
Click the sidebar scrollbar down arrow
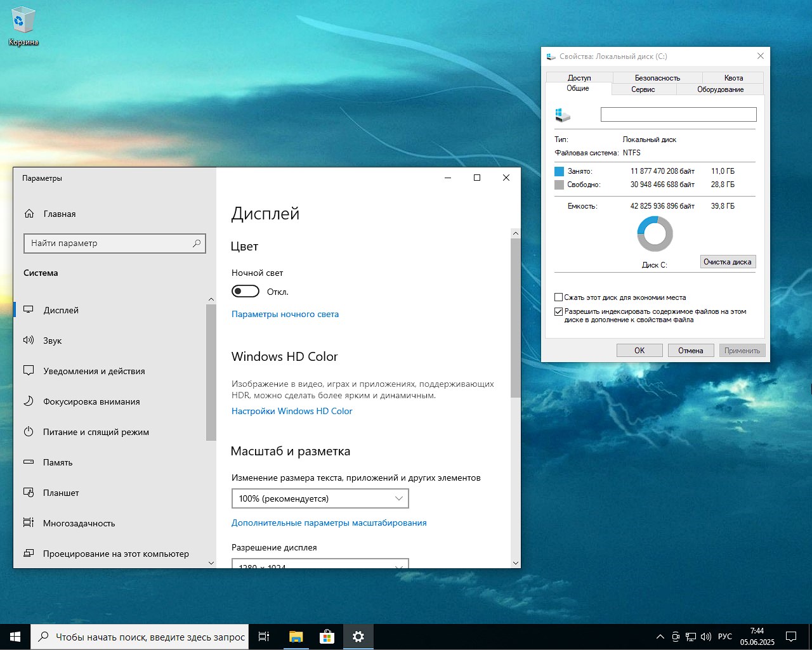(x=211, y=562)
